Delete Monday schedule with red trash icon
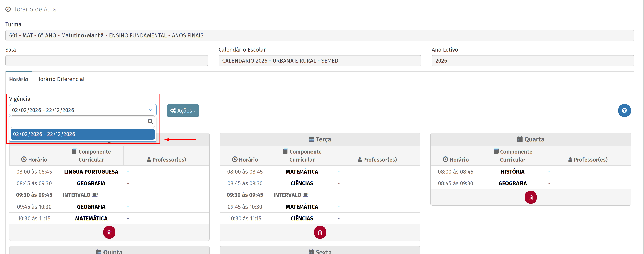 click(109, 233)
